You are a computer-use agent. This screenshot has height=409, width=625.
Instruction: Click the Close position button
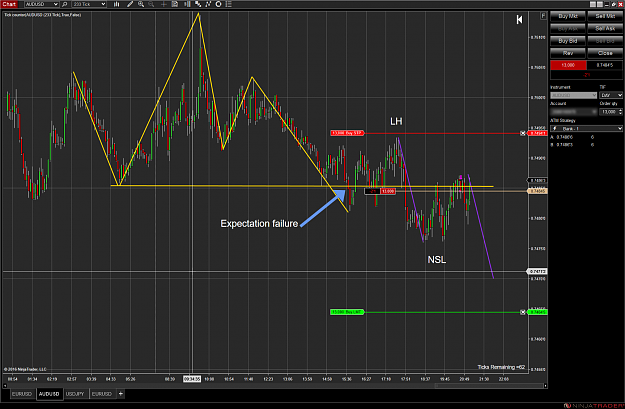point(605,53)
